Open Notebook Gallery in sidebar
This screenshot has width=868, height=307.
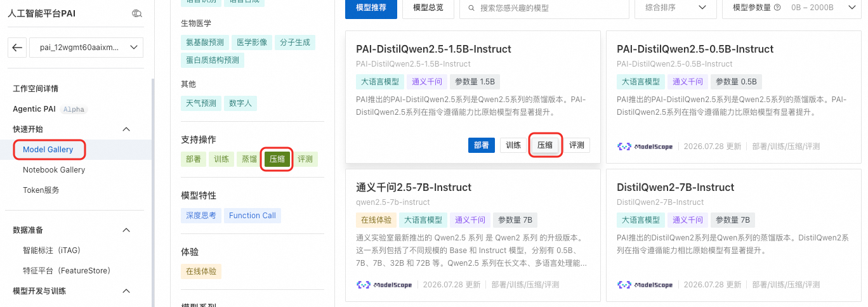[54, 170]
